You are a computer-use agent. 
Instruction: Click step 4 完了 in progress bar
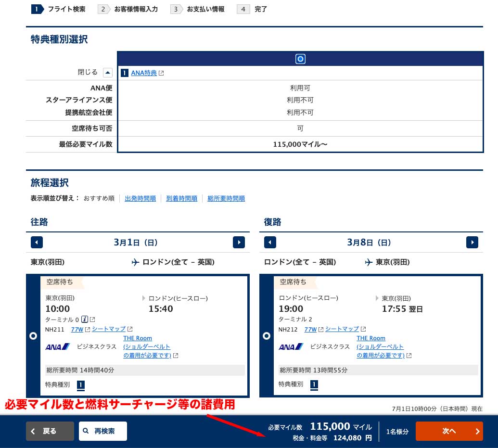(x=252, y=9)
